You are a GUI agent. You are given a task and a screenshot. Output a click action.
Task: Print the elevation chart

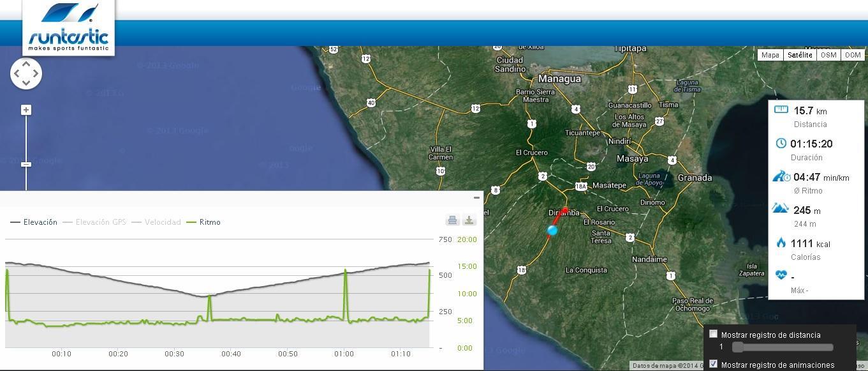click(x=452, y=220)
